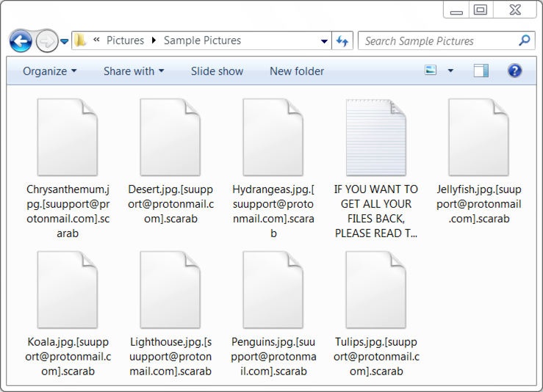
Task: Show hidden path levels via double chevron
Action: coord(96,40)
